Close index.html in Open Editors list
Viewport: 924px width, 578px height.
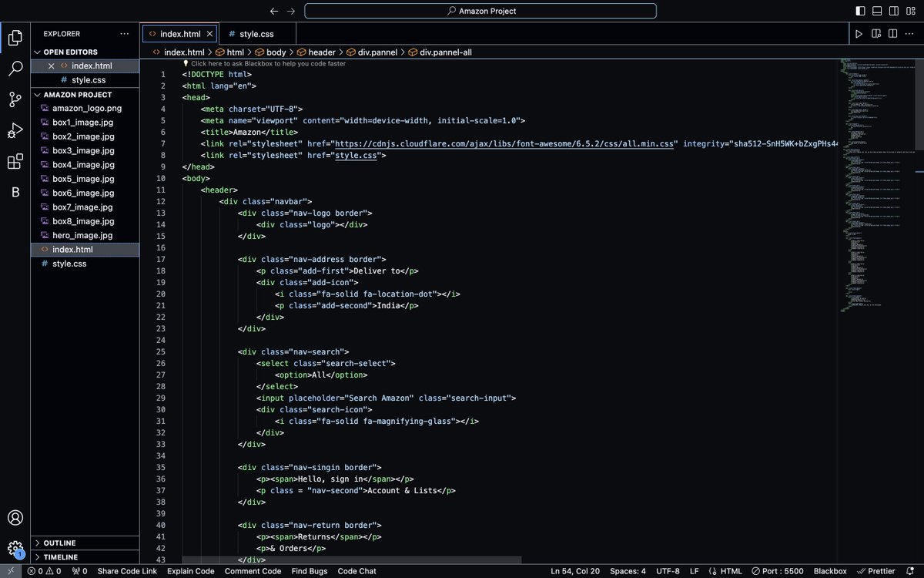click(x=51, y=66)
